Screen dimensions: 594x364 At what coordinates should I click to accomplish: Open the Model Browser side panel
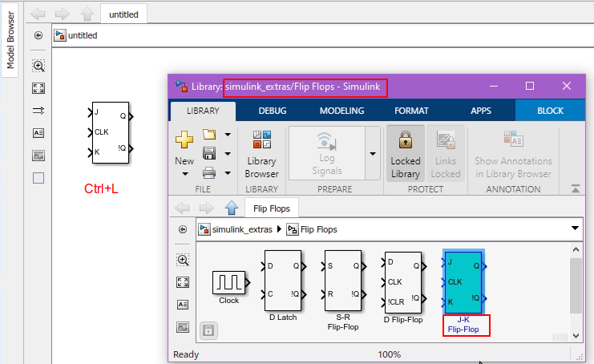[x=11, y=38]
